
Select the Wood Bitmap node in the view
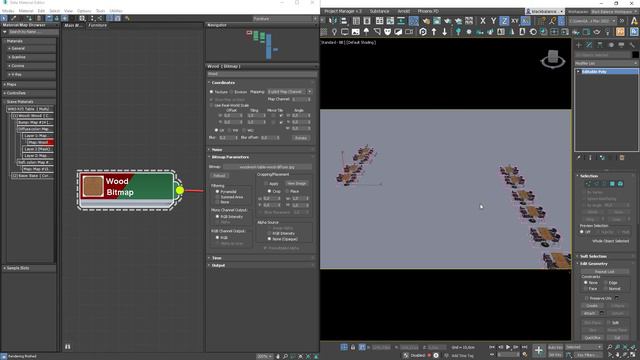coord(128,190)
